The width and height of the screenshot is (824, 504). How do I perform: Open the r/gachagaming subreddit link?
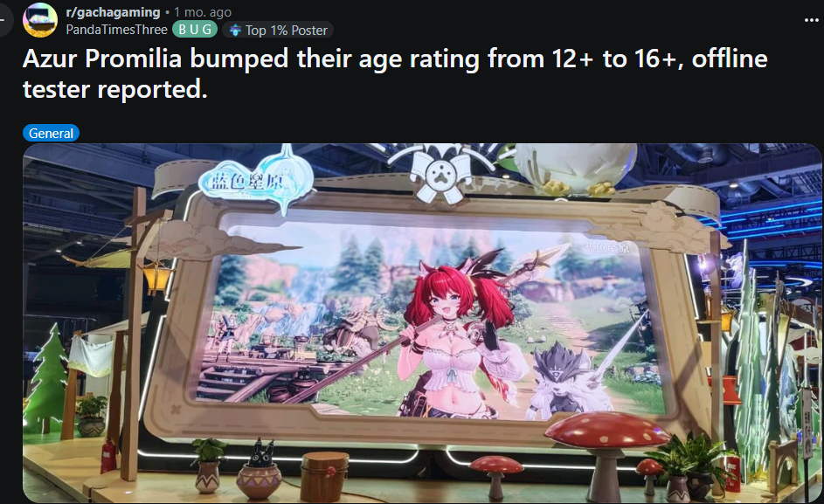pyautogui.click(x=113, y=12)
